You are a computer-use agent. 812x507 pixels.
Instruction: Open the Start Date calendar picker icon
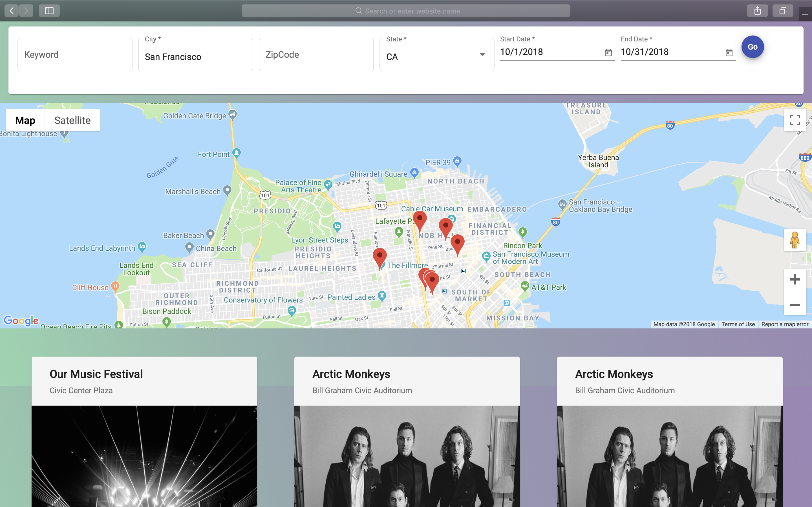click(608, 53)
